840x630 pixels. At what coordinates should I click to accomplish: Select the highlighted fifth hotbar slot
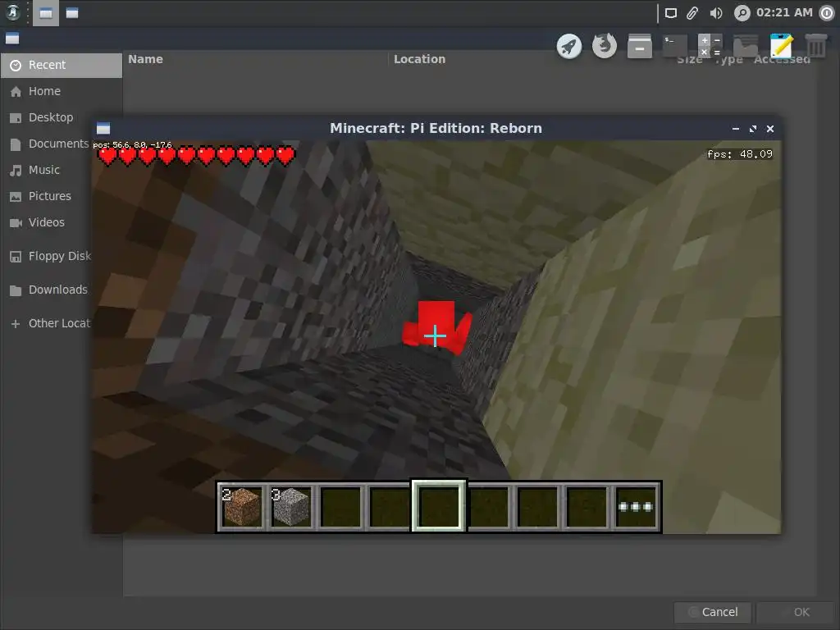439,506
